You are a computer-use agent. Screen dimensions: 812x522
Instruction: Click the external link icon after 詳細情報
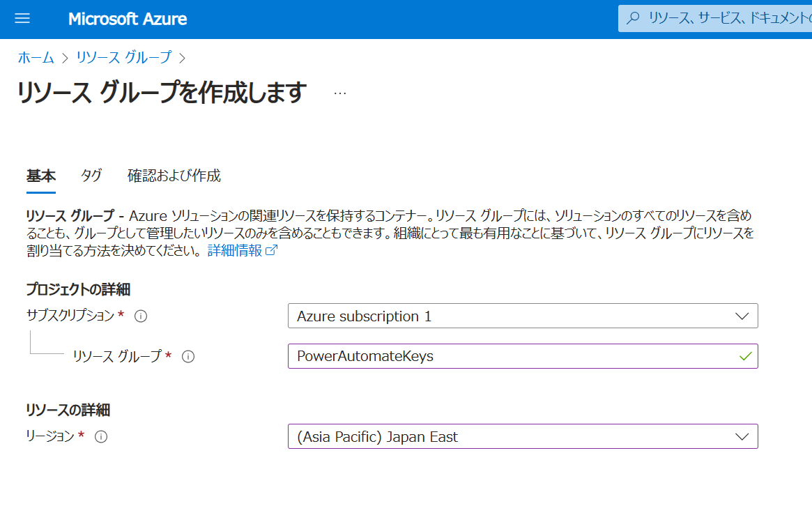click(271, 251)
